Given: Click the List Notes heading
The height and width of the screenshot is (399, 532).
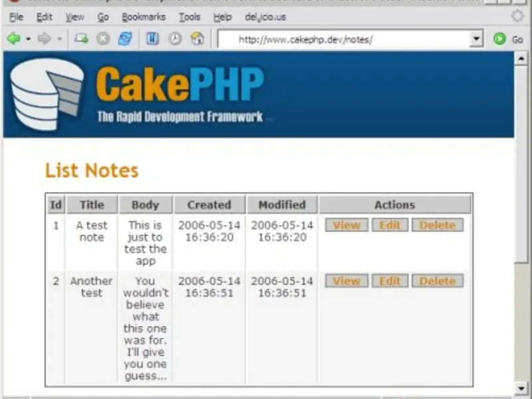Looking at the screenshot, I should pos(92,170).
